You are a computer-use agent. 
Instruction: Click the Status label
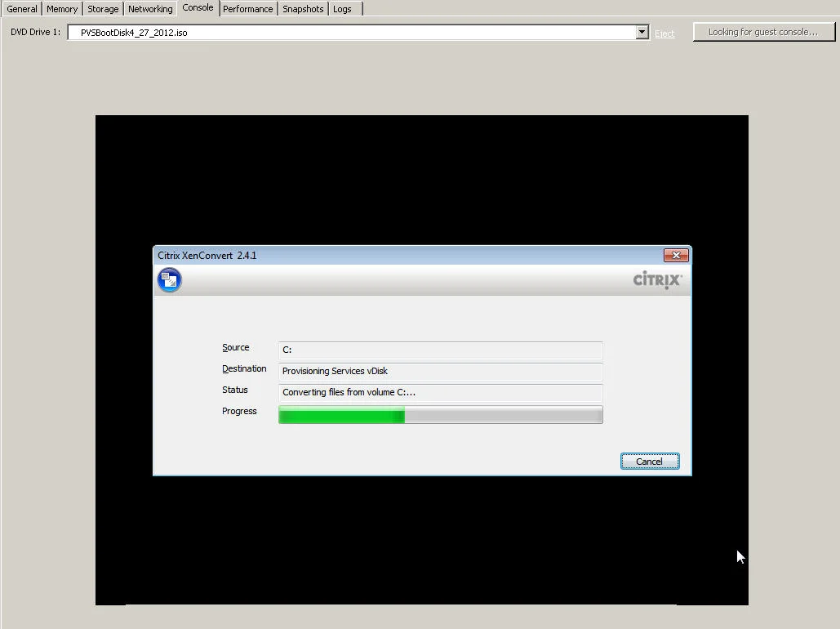tap(234, 390)
